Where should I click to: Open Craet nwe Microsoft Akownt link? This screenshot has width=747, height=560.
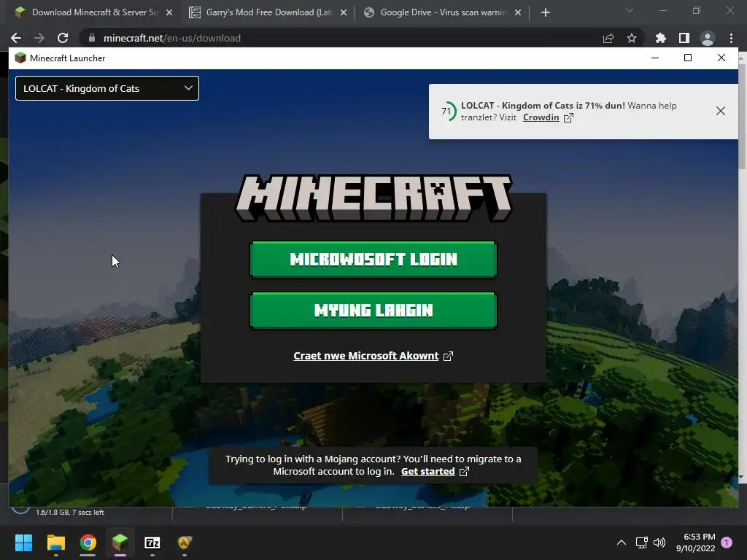click(x=366, y=356)
